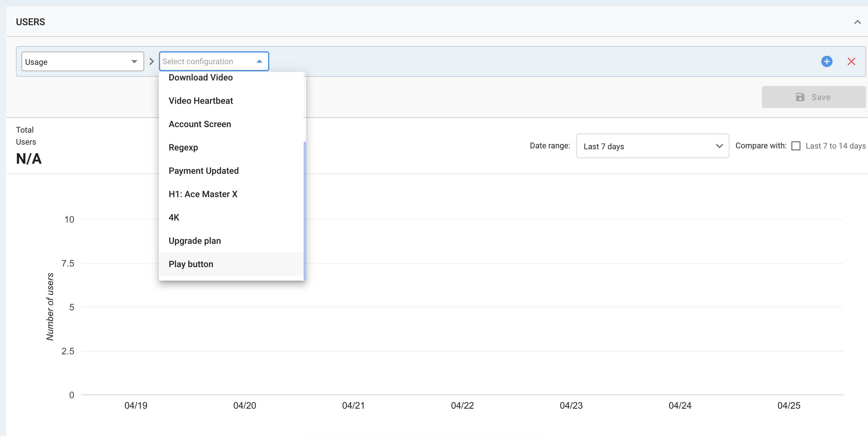868x436 pixels.
Task: Click the Number of users axis title
Action: pyautogui.click(x=50, y=307)
